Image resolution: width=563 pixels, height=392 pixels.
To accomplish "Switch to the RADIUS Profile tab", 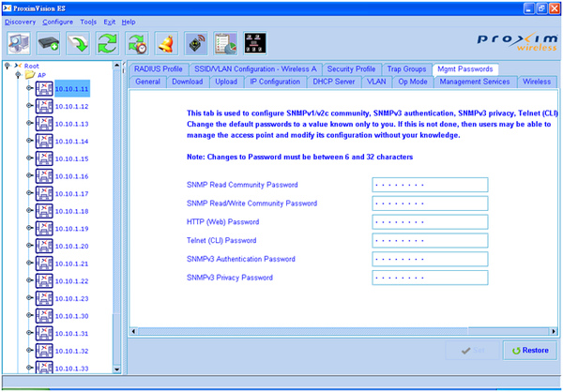I will [159, 68].
